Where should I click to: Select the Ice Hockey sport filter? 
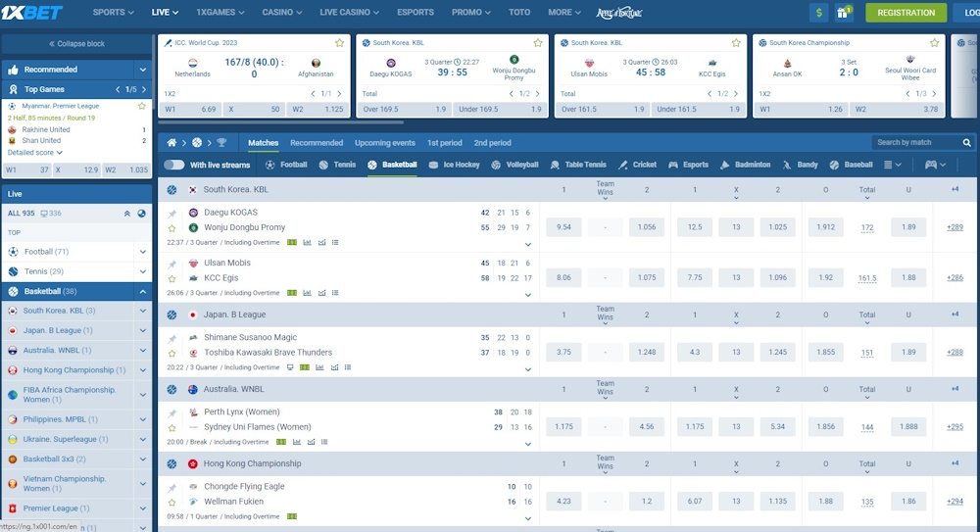(x=454, y=165)
